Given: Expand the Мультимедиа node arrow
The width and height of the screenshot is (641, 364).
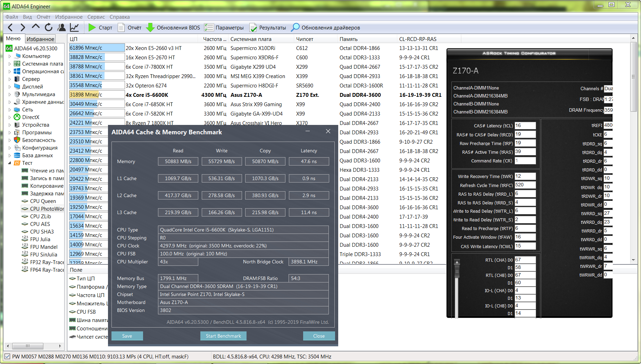Looking at the screenshot, I should 10,94.
